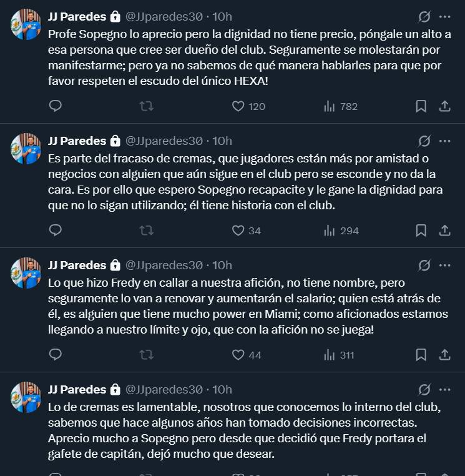The height and width of the screenshot is (476, 465).
Task: Reply to the Profe Sopegno tweet
Action: pos(56,106)
